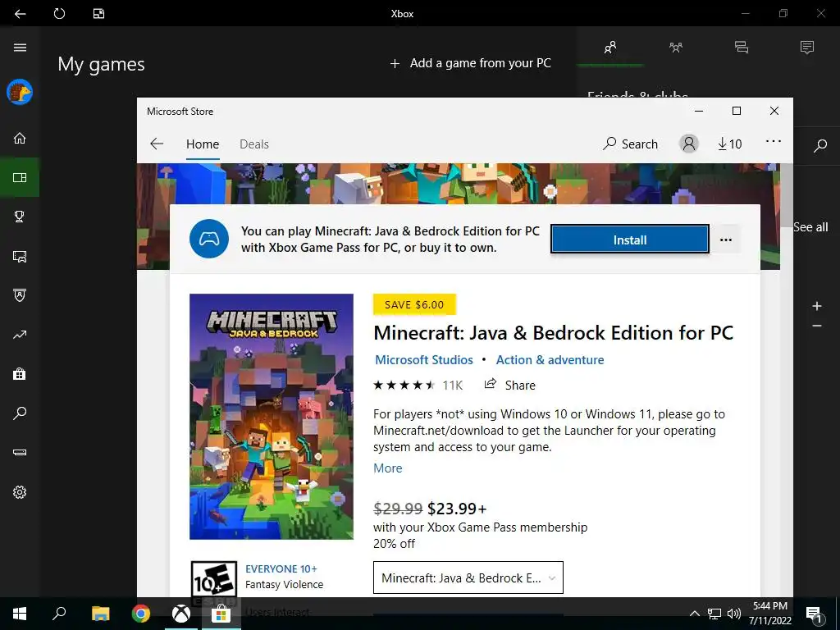
Task: Click the Xbox profile avatar picture
Action: [20, 92]
